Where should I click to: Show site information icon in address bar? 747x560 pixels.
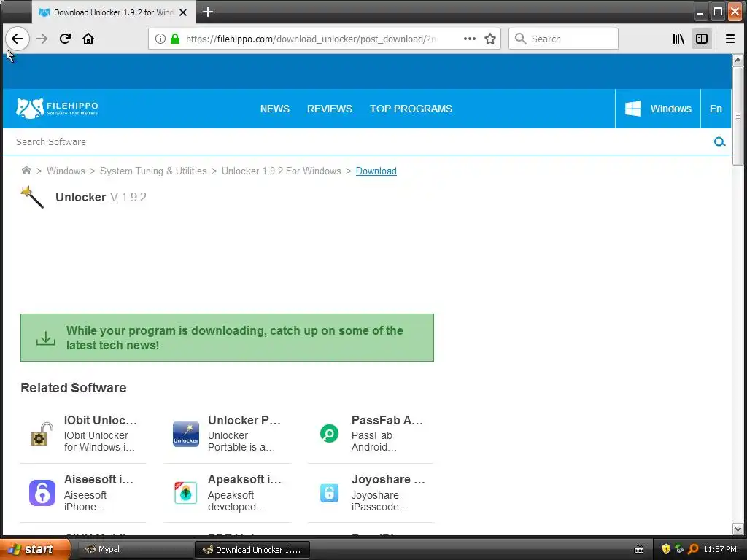pos(160,39)
